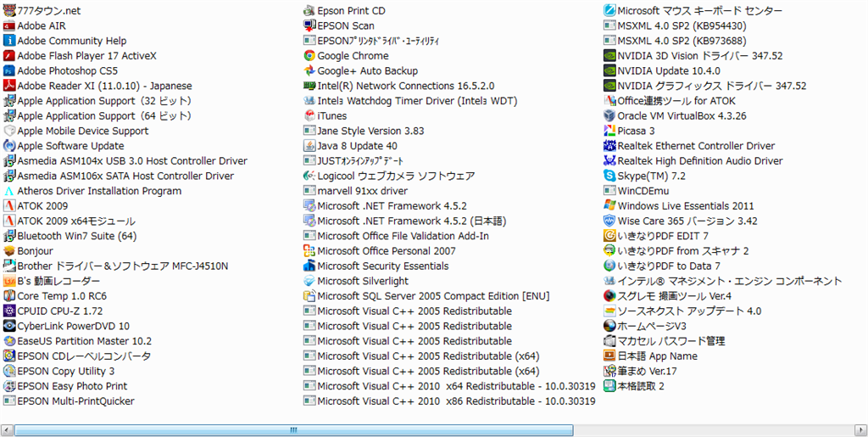Screen dimensions: 868x437
Task: Click the Microsoft Silverlight icon
Action: point(309,281)
